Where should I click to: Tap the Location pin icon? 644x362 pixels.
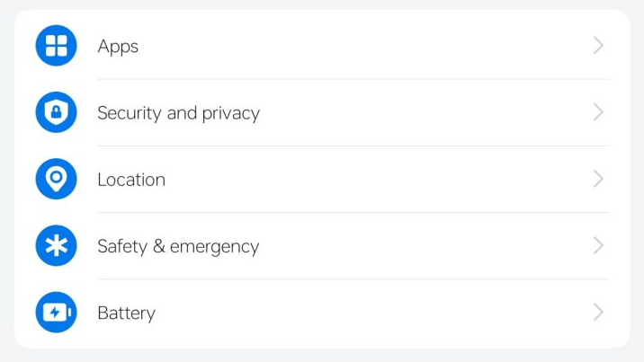56,179
